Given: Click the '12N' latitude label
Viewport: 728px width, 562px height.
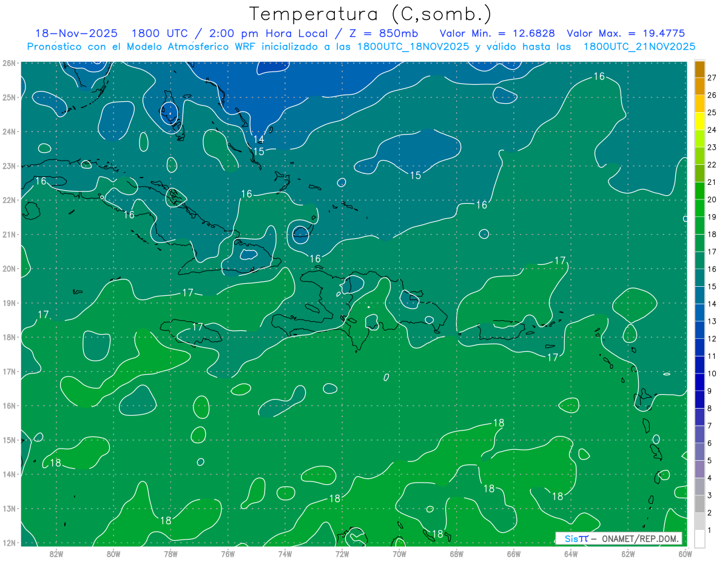Looking at the screenshot, I should (x=9, y=543).
